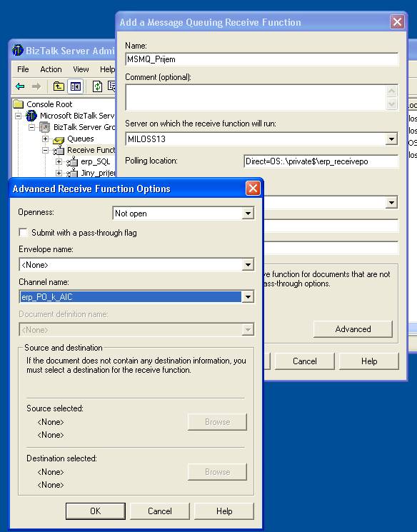
Task: Click the Comment box scroll up arrow
Action: coord(391,91)
